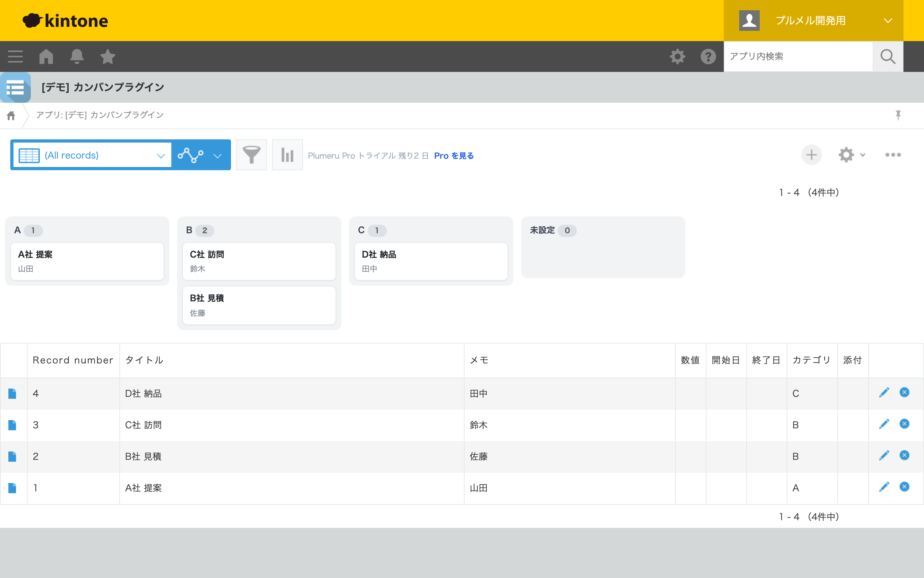Click the カテゴリ column header

[x=812, y=360]
